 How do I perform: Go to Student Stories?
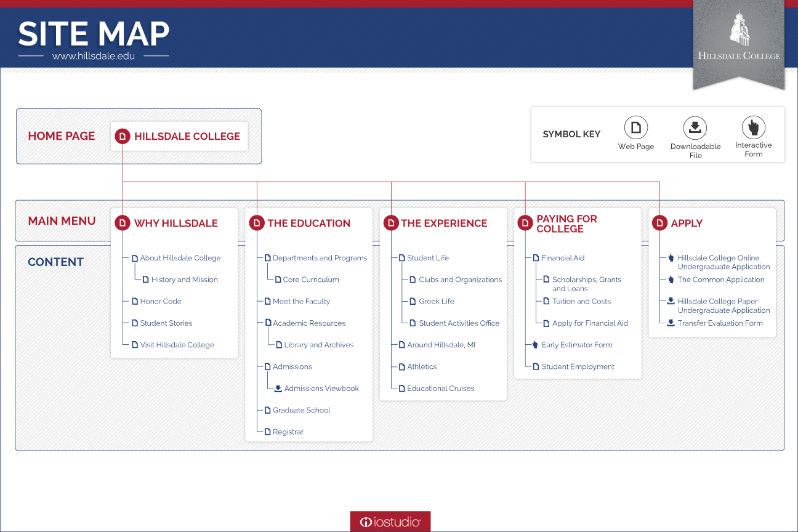coord(166,323)
